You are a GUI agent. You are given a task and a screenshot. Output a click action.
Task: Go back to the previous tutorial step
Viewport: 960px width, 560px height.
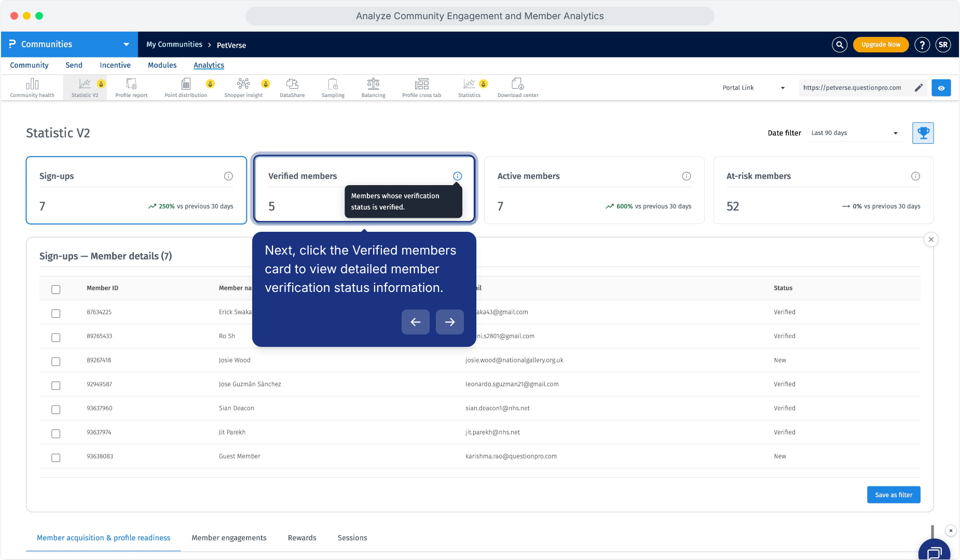[x=416, y=322]
